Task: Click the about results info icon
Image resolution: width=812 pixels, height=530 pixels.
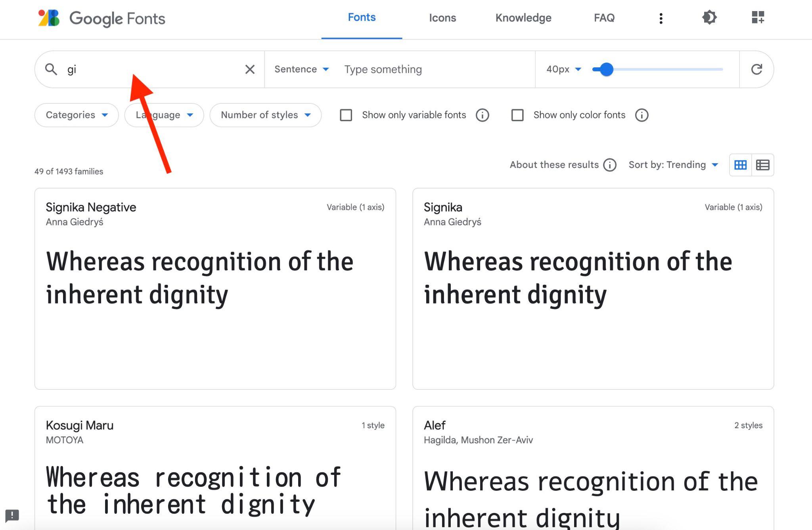Action: (610, 164)
